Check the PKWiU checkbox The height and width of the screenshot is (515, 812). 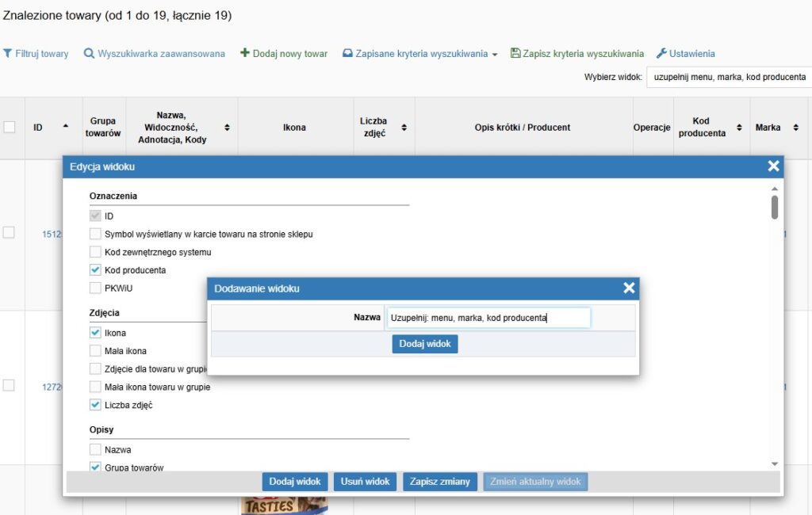[96, 288]
